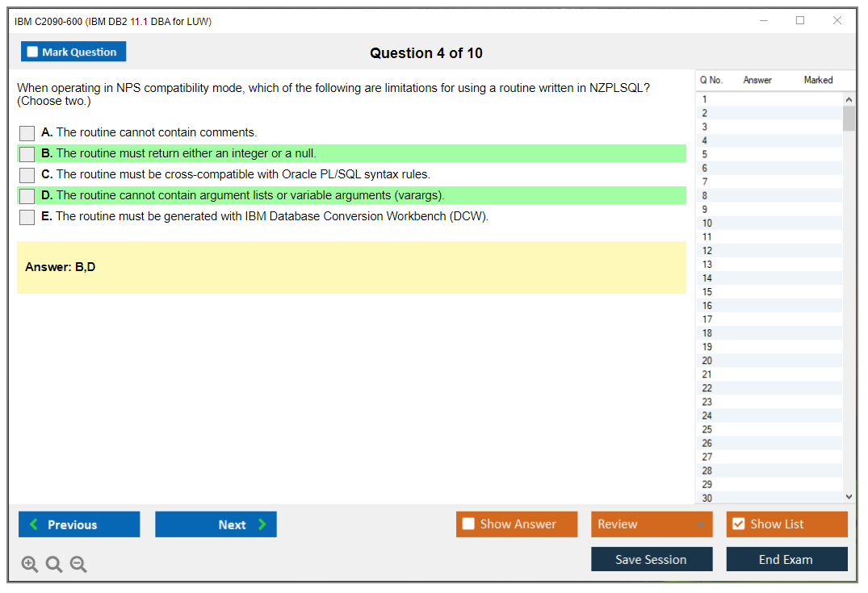Image resolution: width=868 pixels, height=593 pixels.
Task: Open the Review dropdown menu
Action: (x=651, y=524)
